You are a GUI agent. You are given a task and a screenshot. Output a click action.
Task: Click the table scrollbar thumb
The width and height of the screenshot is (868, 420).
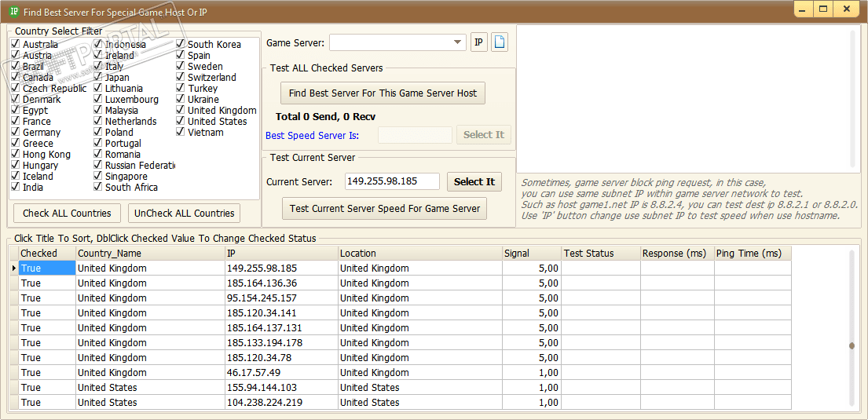pos(852,346)
